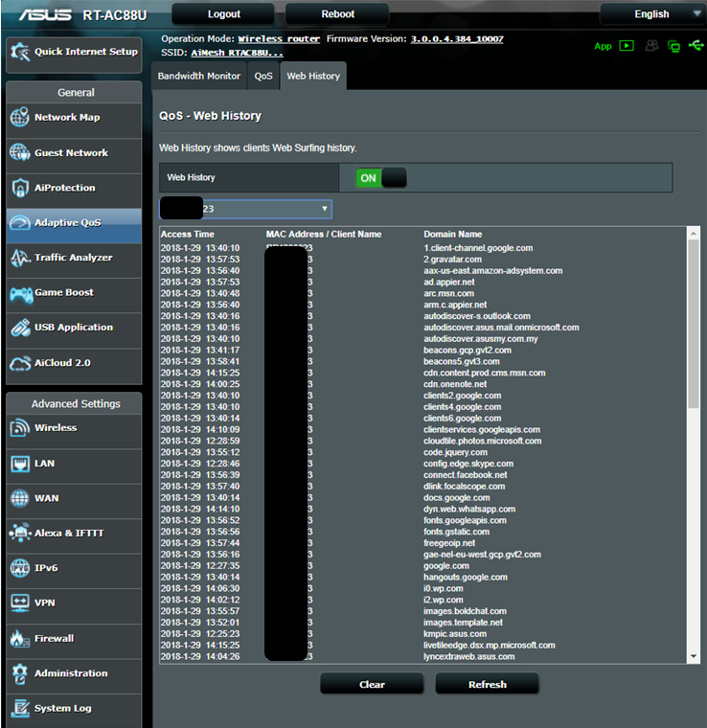707x728 pixels.
Task: Select images.boldchat.com domain entry
Action: 465,611
